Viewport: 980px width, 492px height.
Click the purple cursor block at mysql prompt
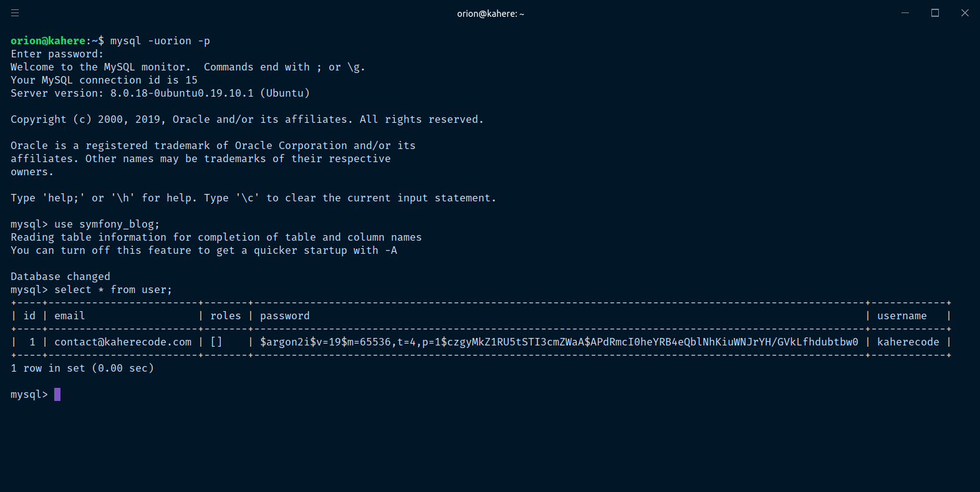[57, 394]
